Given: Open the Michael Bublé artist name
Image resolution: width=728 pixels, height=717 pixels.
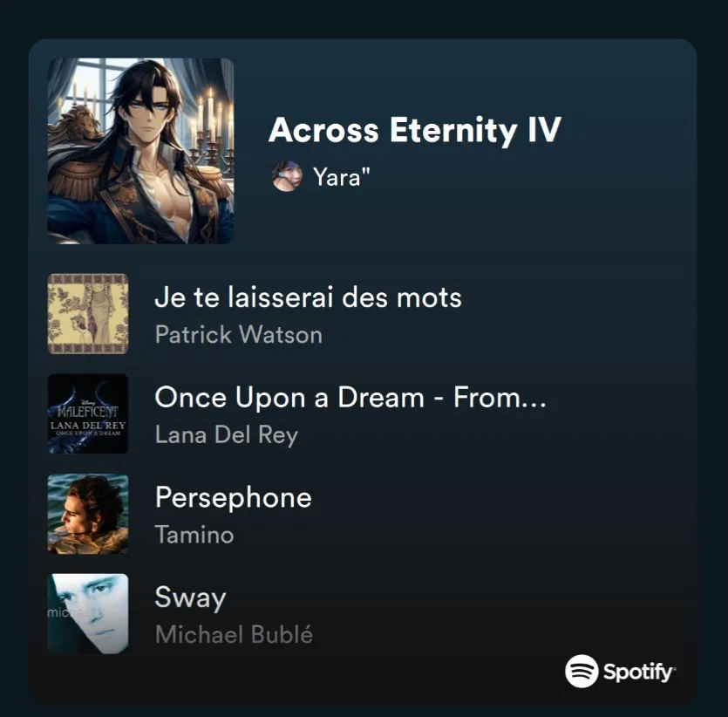Looking at the screenshot, I should pos(234,634).
